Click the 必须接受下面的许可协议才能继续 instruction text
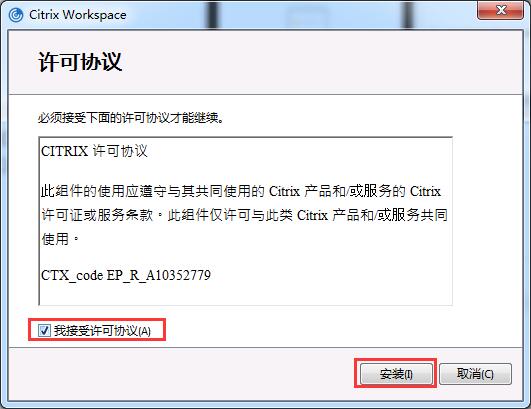This screenshot has width=531, height=409. 131,118
